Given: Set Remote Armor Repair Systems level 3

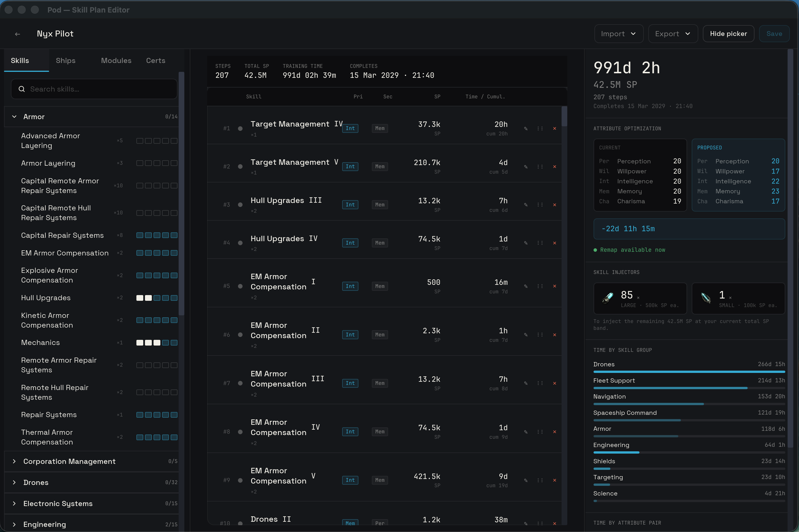Looking at the screenshot, I should click(x=157, y=365).
